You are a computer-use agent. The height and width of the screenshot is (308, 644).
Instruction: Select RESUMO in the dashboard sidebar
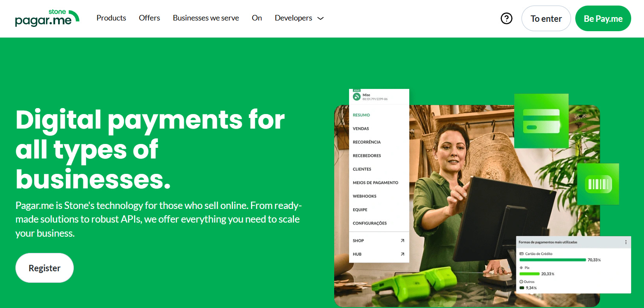tap(361, 115)
